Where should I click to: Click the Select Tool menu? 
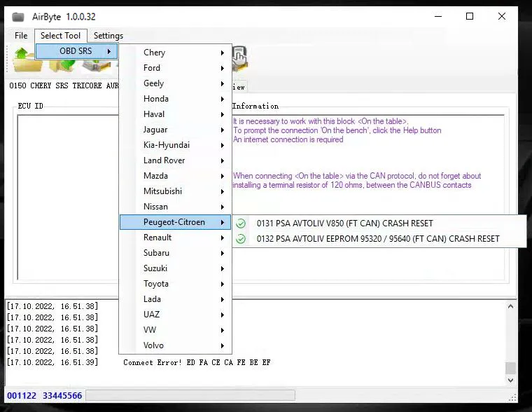(x=60, y=36)
